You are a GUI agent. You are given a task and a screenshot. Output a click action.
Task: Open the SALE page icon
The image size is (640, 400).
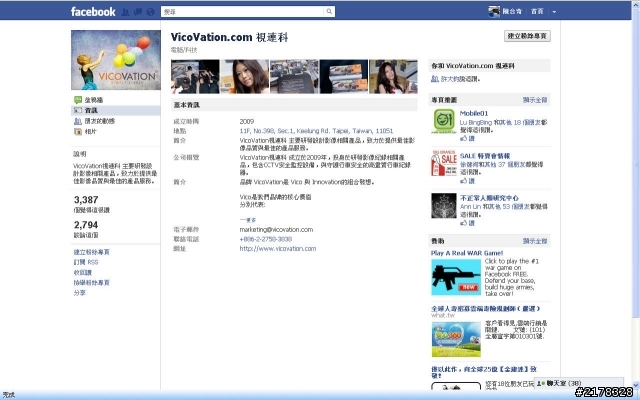pos(444,163)
